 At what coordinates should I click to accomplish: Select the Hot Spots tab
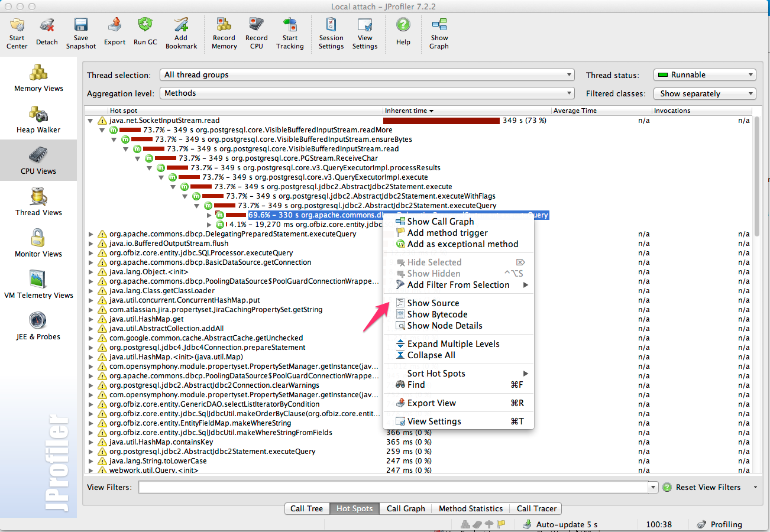[x=355, y=508]
